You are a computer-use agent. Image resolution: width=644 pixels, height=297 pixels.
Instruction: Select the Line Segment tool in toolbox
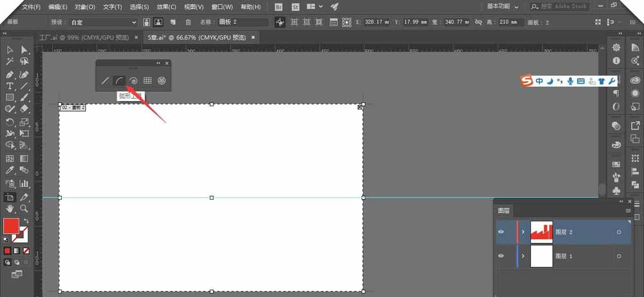(x=24, y=86)
